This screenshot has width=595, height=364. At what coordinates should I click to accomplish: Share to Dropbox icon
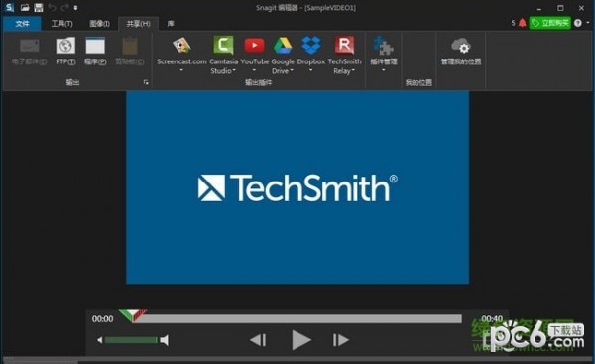click(x=311, y=46)
